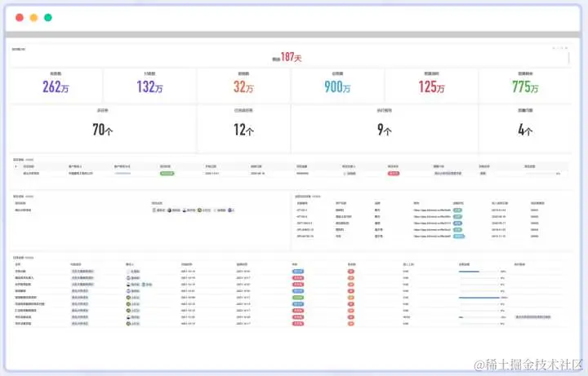Click the 132万 statistic card
This screenshot has height=376, width=588.
(x=149, y=85)
